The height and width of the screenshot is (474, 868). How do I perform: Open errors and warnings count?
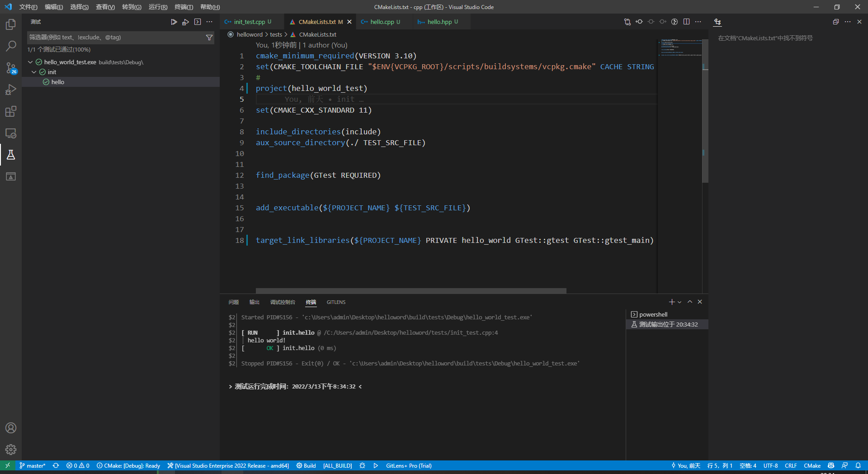(x=78, y=465)
